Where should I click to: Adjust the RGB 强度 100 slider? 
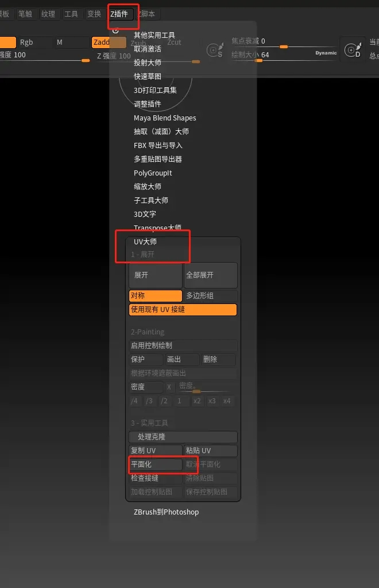tap(45, 56)
